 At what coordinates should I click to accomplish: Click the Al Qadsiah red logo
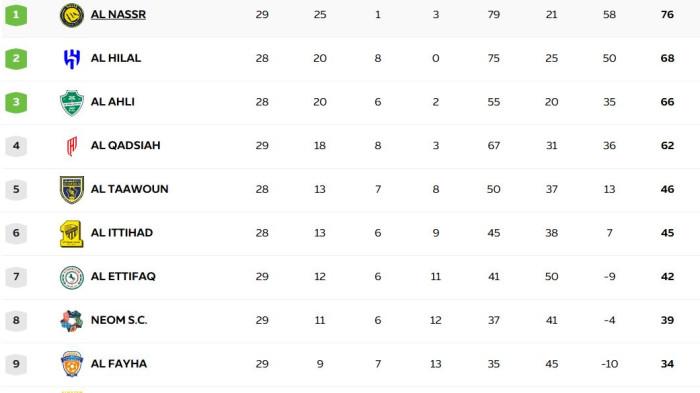pos(71,146)
